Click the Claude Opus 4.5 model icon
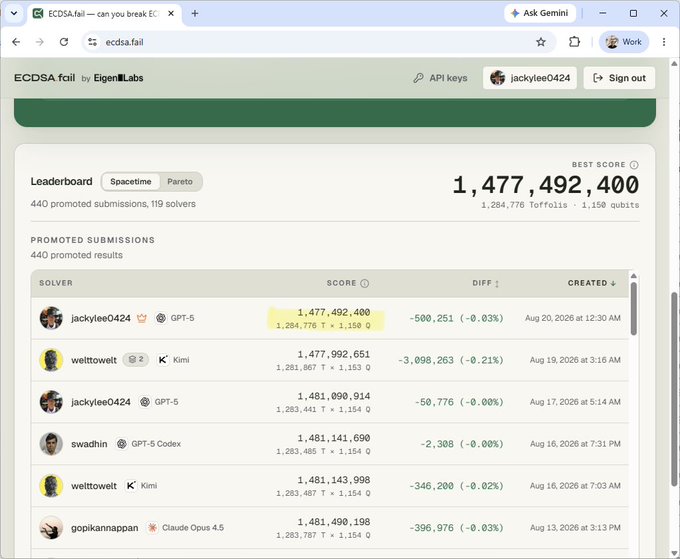Screen dimensions: 680x559 (x=152, y=528)
